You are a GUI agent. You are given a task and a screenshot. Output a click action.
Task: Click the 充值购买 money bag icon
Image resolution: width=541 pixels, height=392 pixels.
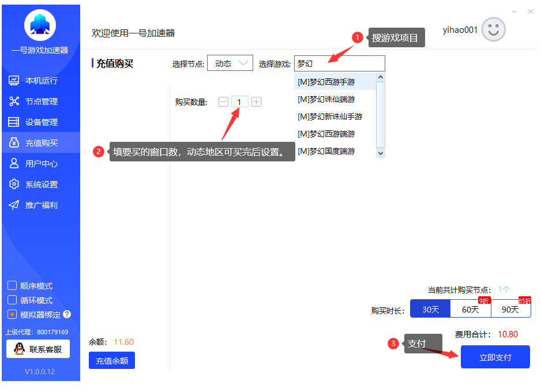tap(14, 142)
